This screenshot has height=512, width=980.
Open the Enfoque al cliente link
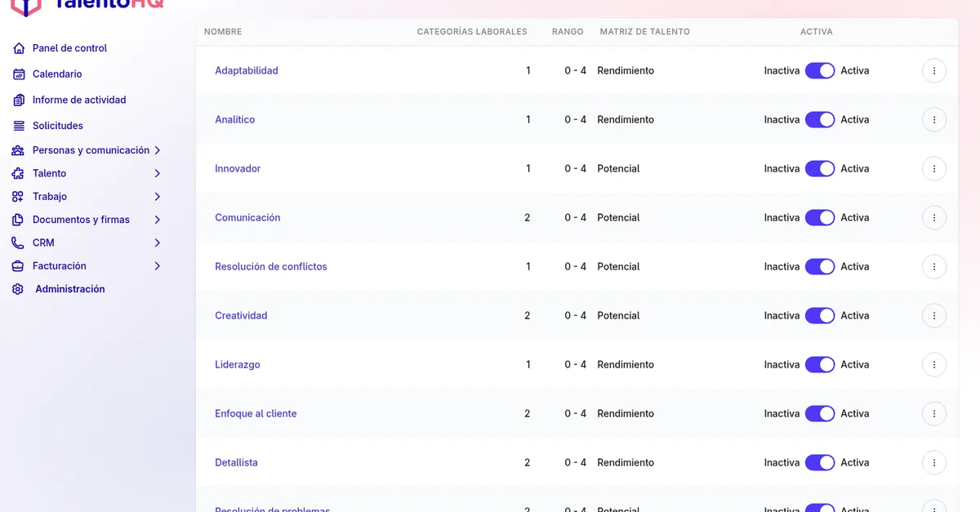(256, 413)
